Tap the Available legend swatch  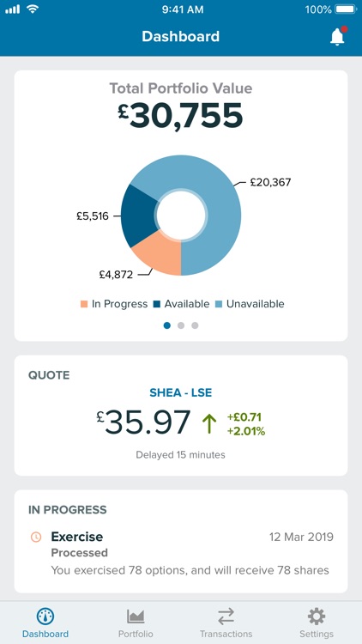(x=157, y=304)
